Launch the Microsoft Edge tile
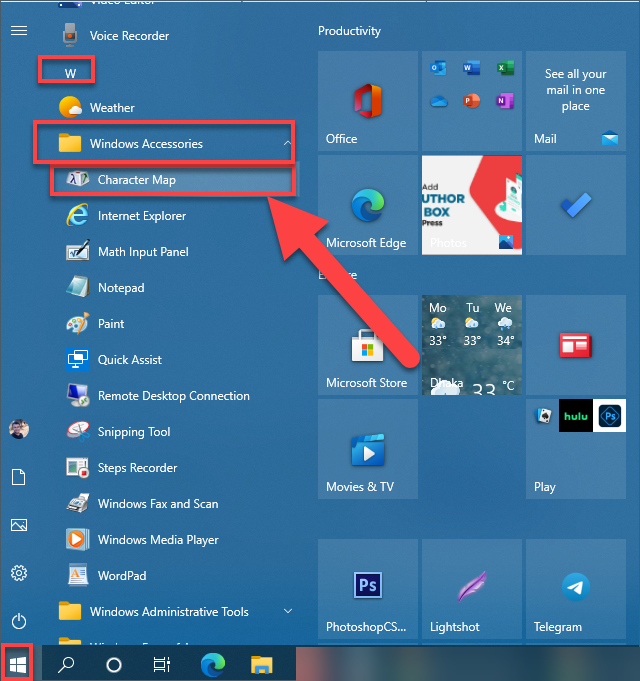The height and width of the screenshot is (681, 640). pos(368,205)
